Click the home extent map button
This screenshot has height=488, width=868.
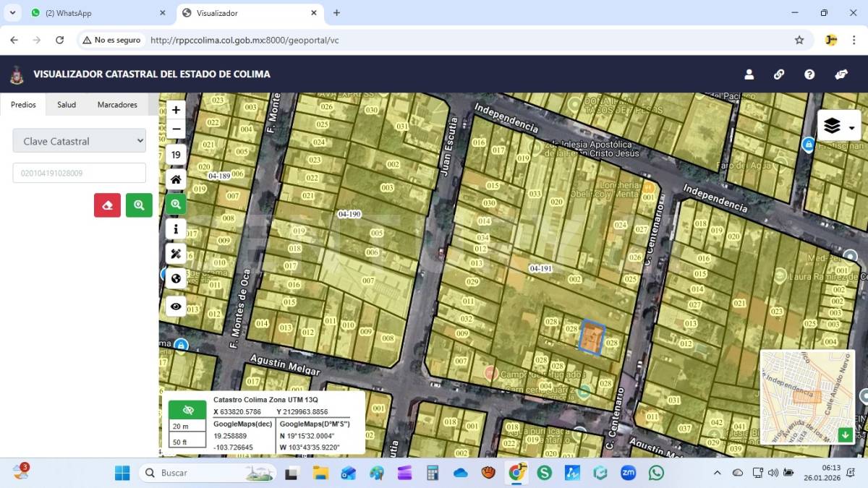pos(176,179)
